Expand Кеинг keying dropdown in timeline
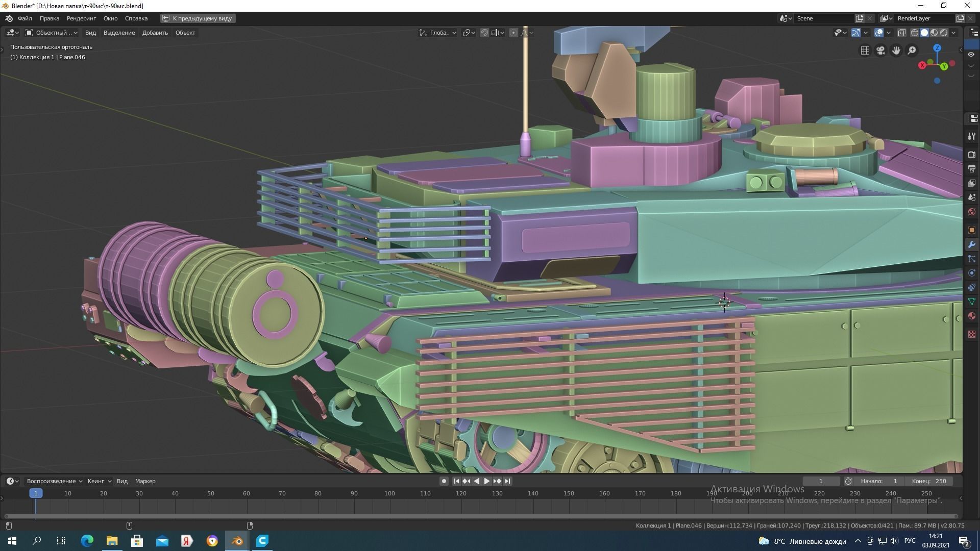This screenshot has width=980, height=551. click(x=99, y=481)
